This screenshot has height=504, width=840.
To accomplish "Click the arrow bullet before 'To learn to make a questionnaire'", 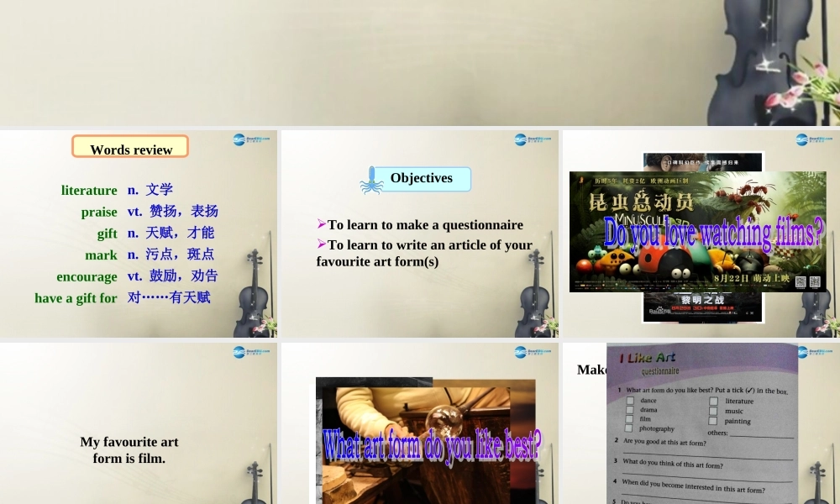I will [320, 225].
